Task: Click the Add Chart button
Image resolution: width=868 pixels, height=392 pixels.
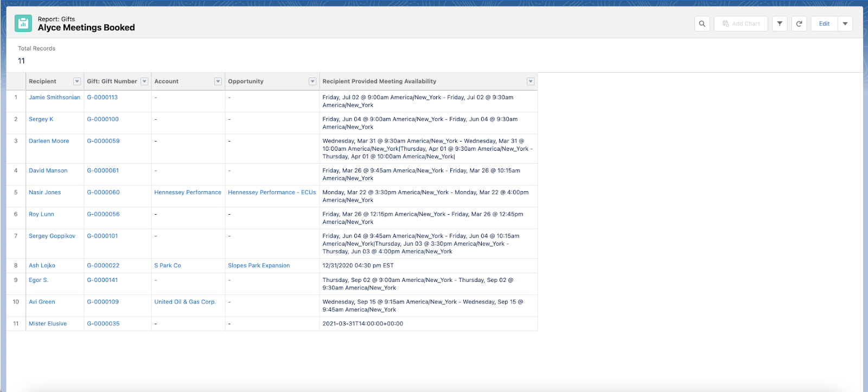Action: click(x=741, y=24)
